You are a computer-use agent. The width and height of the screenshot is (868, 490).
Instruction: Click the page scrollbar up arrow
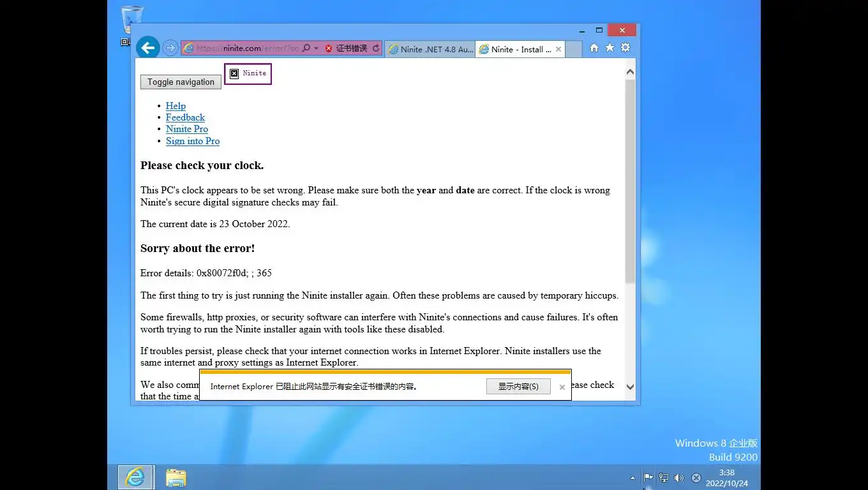(x=630, y=73)
